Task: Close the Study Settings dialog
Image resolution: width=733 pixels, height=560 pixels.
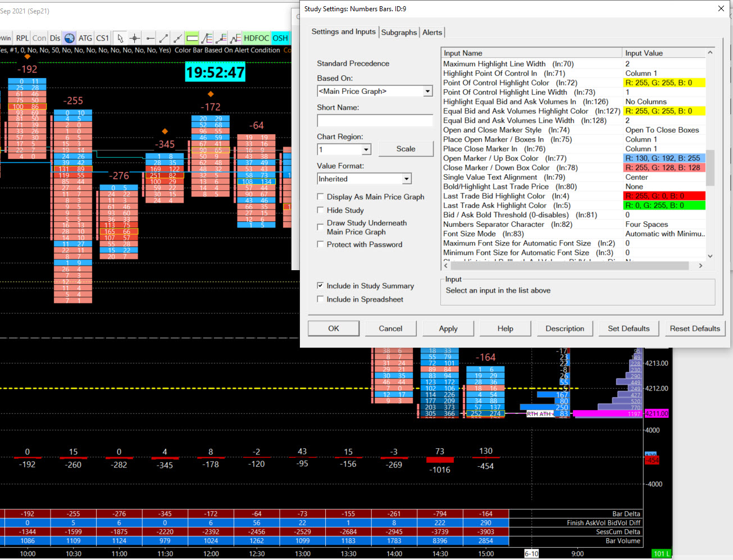Action: pyautogui.click(x=721, y=8)
